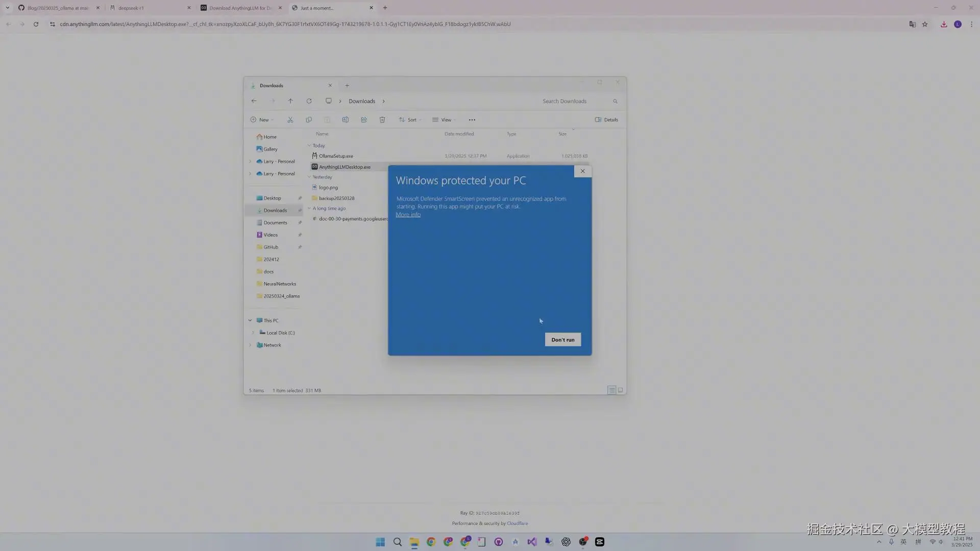Open Windows Start menu on taskbar

pyautogui.click(x=380, y=542)
